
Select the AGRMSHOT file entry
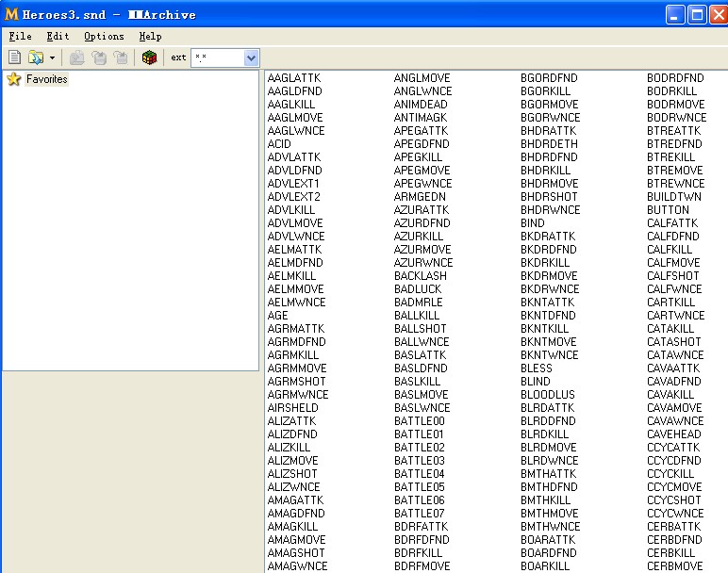pos(297,382)
